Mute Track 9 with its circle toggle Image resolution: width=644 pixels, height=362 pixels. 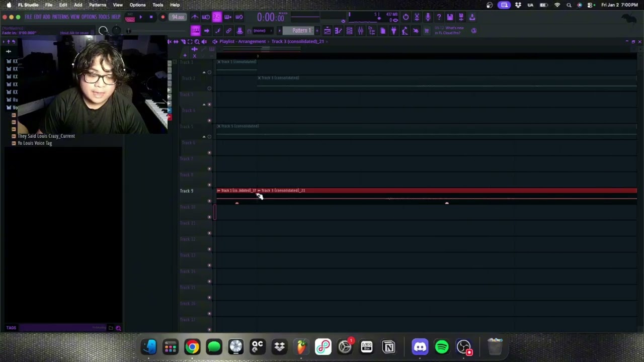[209, 201]
